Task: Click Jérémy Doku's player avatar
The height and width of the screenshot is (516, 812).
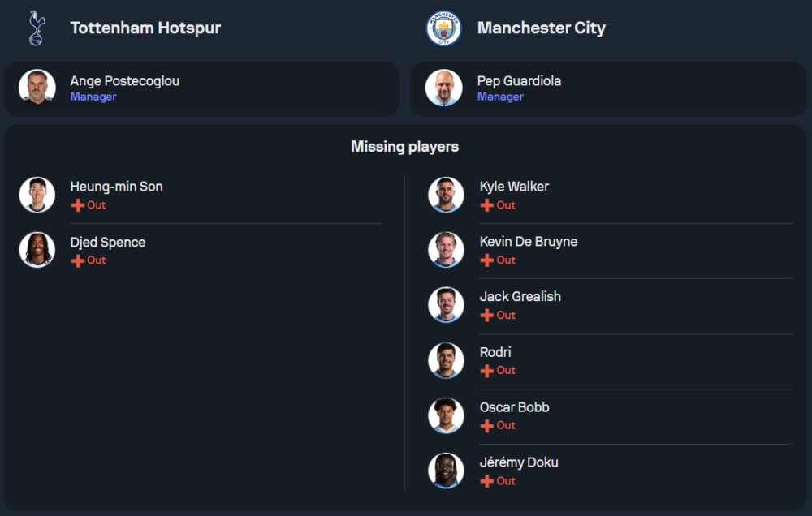Action: point(446,471)
